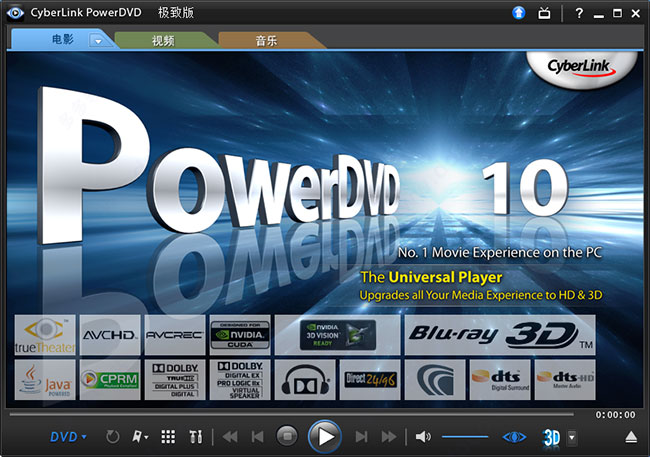
Task: Open the bookmark menu dropdown
Action: (x=140, y=437)
